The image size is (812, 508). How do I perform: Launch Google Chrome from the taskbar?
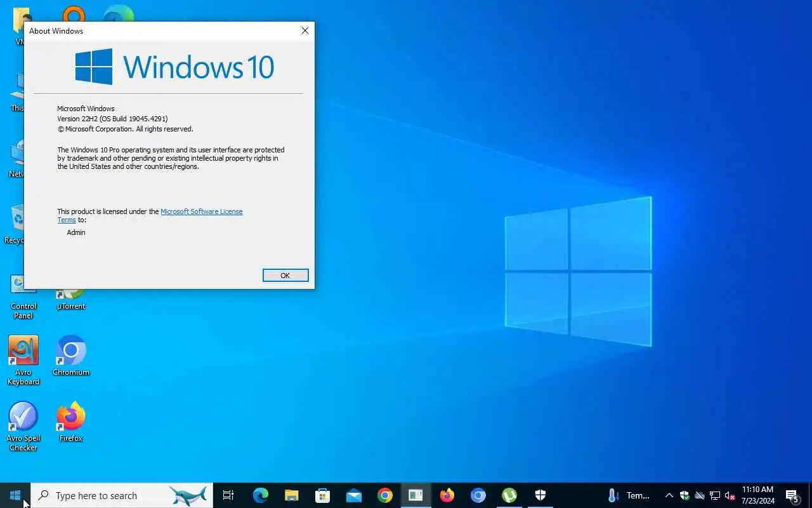click(384, 495)
